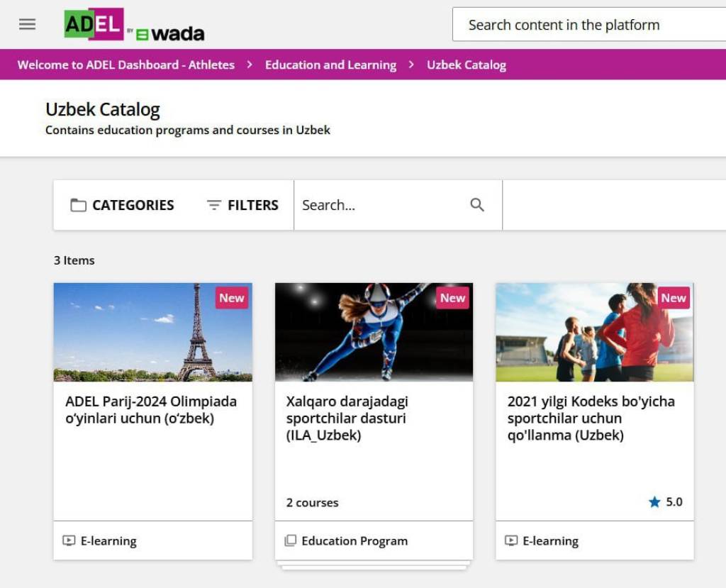726x588 pixels.
Task: Select the Uzbek Catalog breadcrumb
Action: (x=466, y=65)
